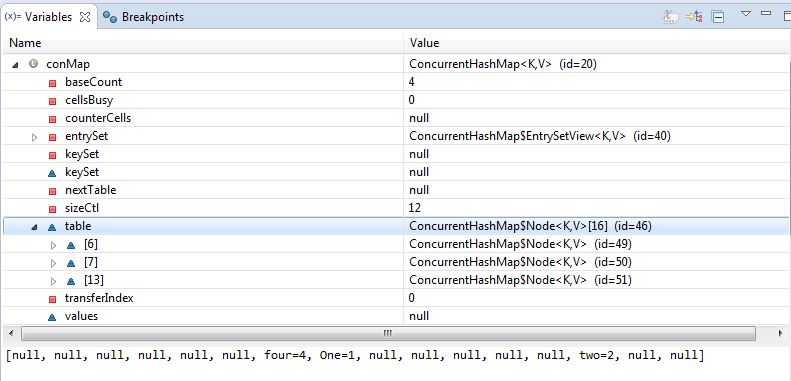
Task: Expand the entrySet field
Action: [x=34, y=137]
